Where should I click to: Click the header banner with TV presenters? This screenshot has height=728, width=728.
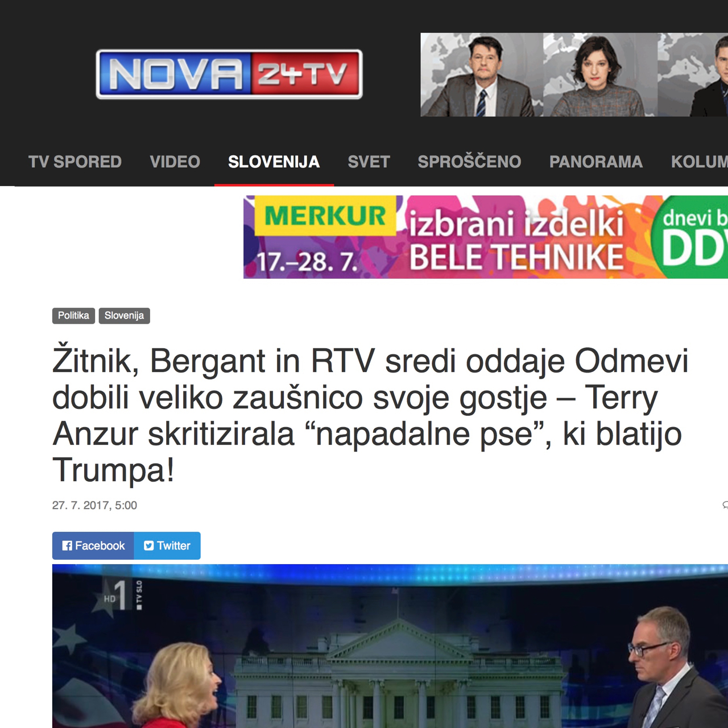tap(574, 75)
